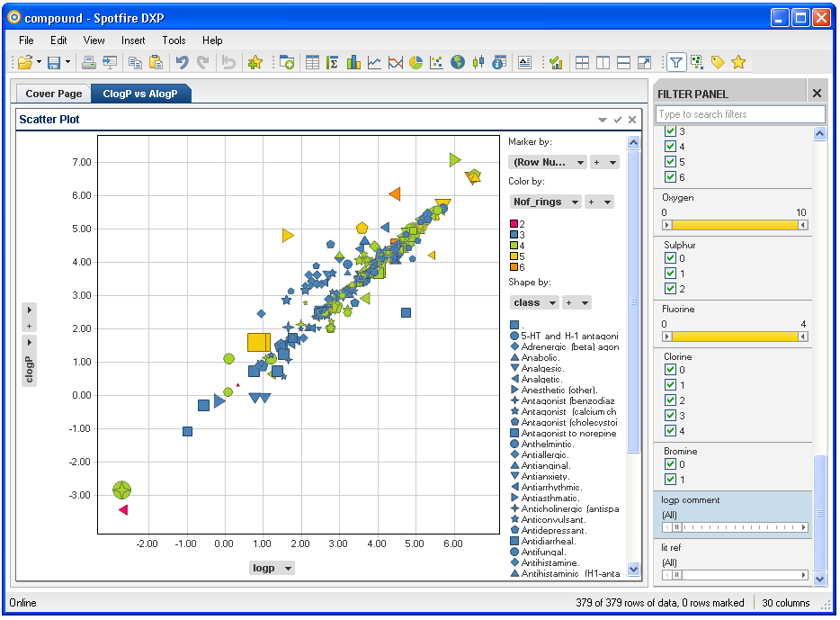Click the search filters text field

pos(740,114)
